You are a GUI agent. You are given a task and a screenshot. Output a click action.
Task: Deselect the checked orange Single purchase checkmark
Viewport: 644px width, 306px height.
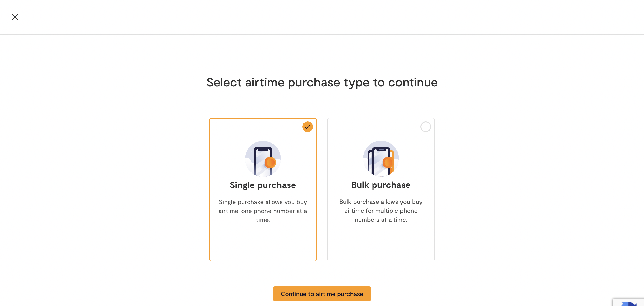pyautogui.click(x=307, y=127)
